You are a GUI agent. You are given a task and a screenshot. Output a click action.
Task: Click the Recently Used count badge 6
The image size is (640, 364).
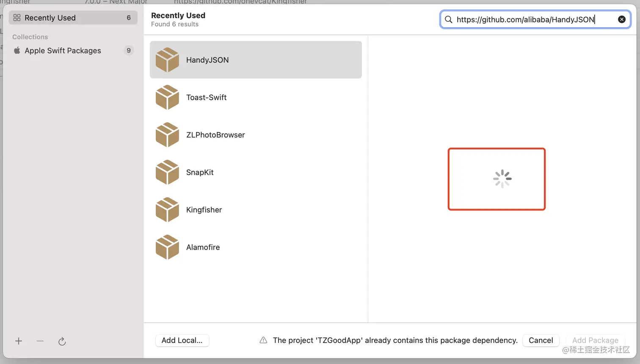[129, 18]
